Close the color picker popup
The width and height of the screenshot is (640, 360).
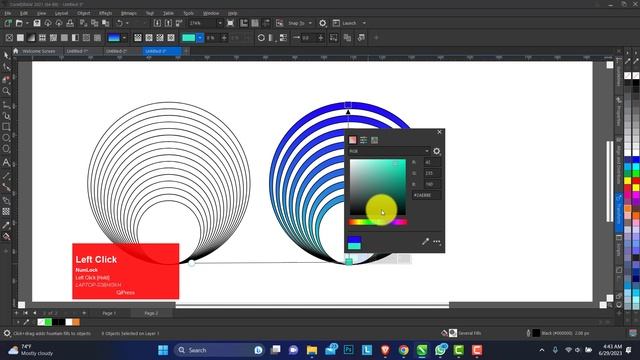pyautogui.click(x=439, y=132)
